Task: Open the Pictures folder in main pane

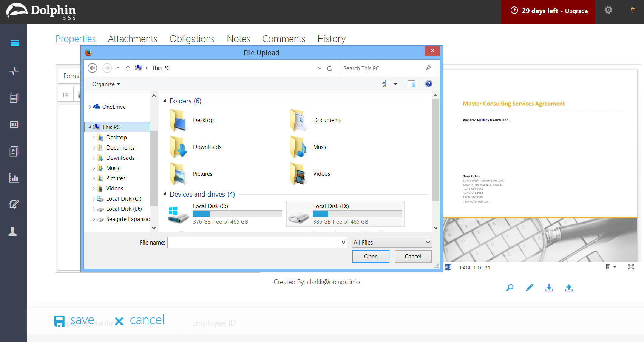Action: pyautogui.click(x=192, y=174)
